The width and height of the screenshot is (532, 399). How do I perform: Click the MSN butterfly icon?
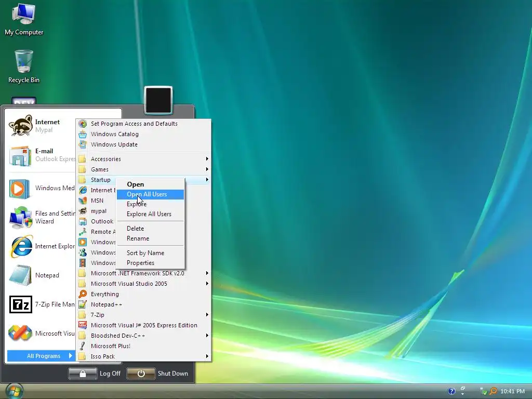click(x=83, y=201)
